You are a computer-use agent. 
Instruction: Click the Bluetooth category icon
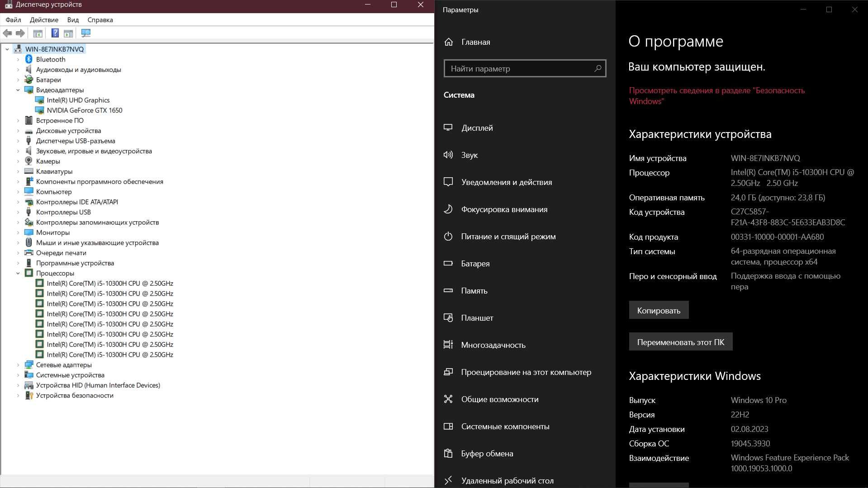click(29, 59)
